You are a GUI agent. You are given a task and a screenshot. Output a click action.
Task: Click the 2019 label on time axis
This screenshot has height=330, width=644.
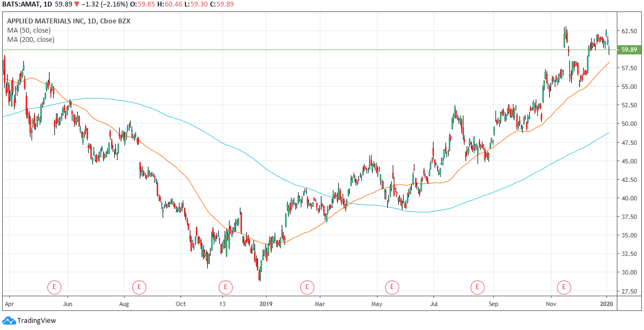266,304
